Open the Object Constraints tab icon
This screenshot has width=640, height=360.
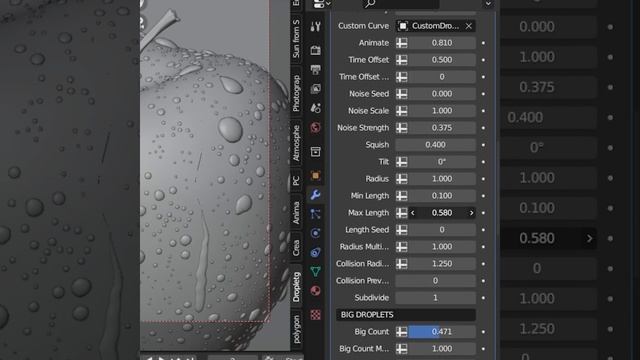(315, 252)
